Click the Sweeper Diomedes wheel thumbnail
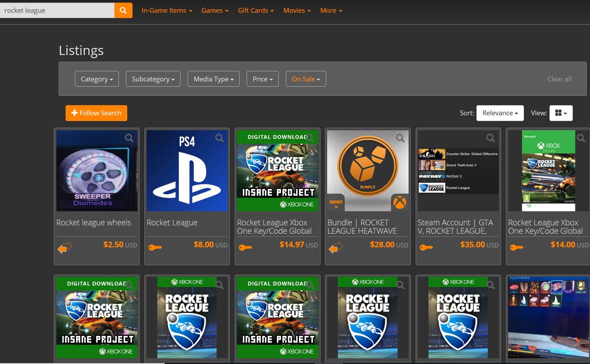The width and height of the screenshot is (590, 364). point(97,171)
